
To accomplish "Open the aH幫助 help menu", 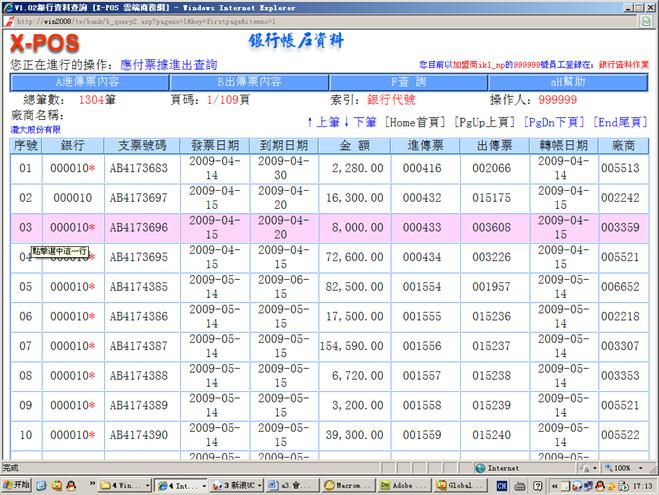I will click(568, 82).
